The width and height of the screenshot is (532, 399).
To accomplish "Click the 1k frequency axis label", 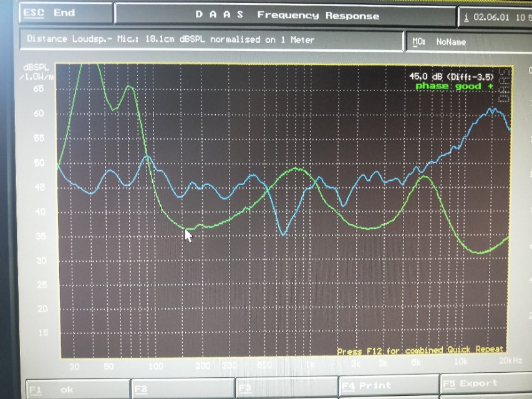I will coord(309,365).
